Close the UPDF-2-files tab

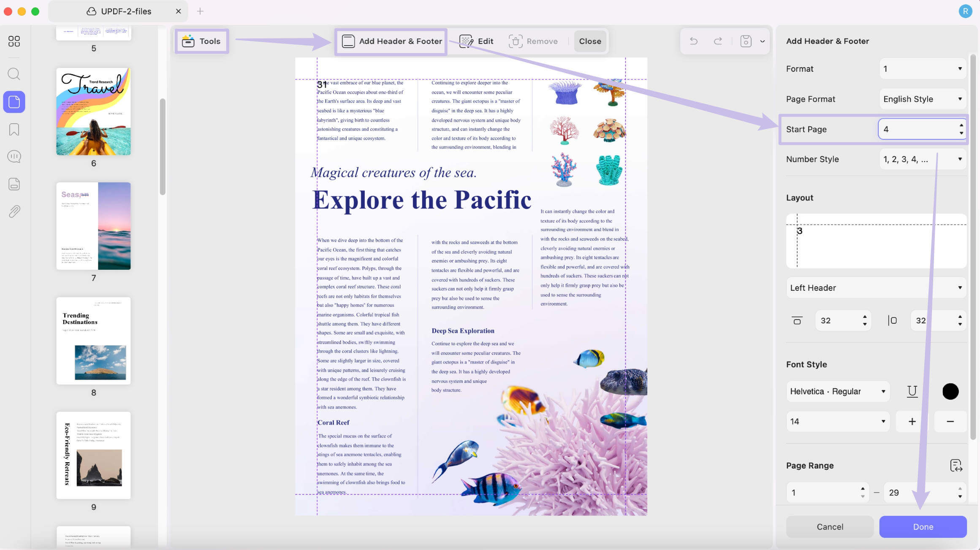178,11
